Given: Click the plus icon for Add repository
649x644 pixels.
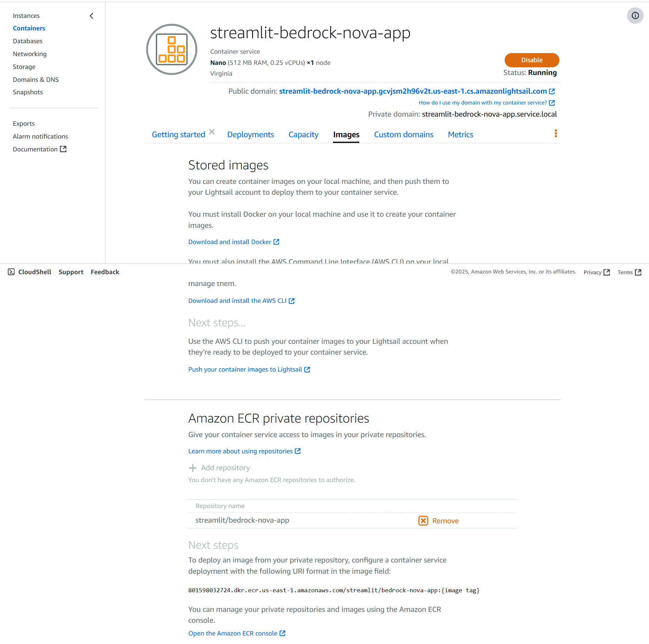Looking at the screenshot, I should pos(193,468).
